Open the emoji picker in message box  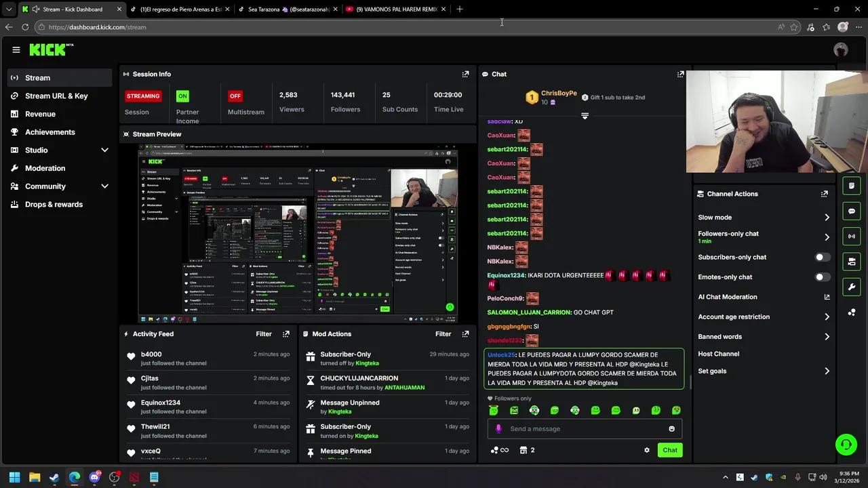(x=672, y=429)
